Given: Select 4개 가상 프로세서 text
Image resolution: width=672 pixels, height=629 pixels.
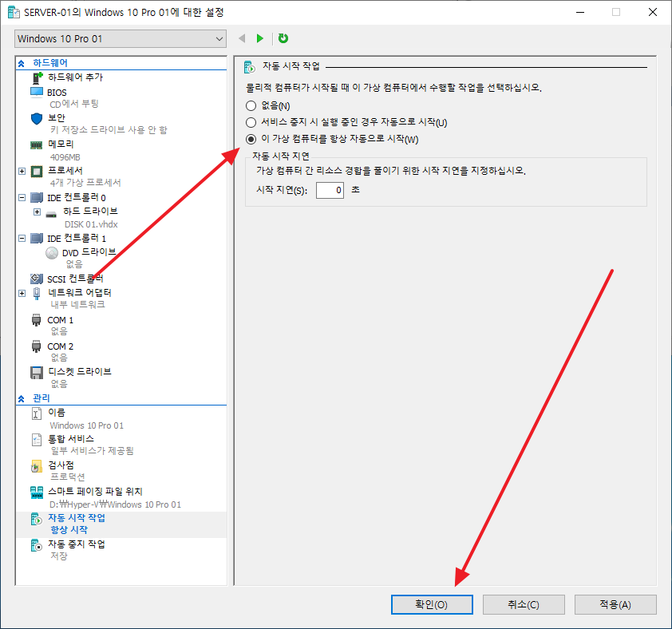Looking at the screenshot, I should pyautogui.click(x=85, y=183).
